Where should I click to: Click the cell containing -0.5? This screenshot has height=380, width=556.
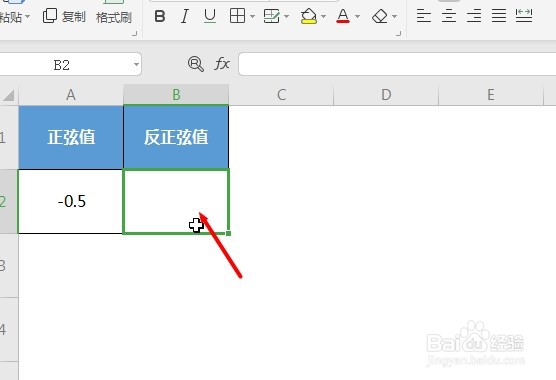(x=71, y=201)
